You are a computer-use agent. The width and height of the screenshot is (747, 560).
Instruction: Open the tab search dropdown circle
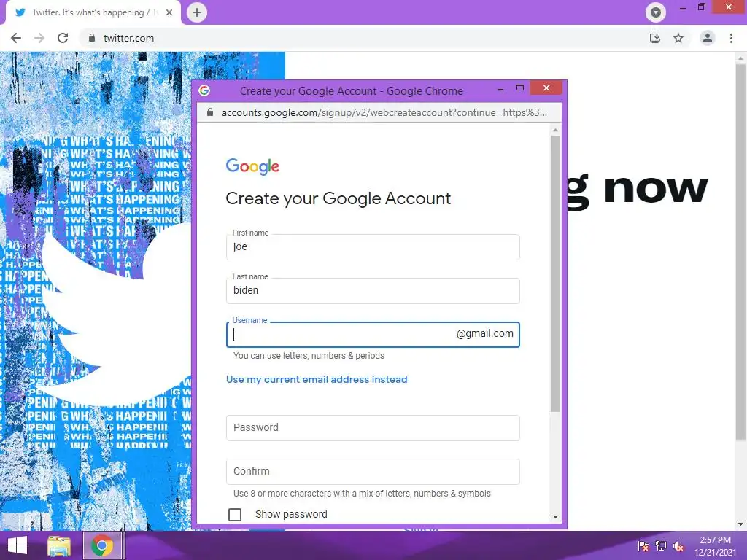pyautogui.click(x=656, y=12)
